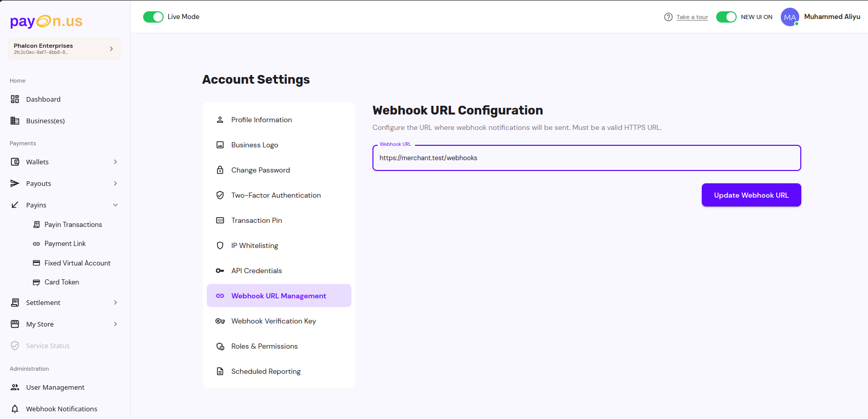The image size is (868, 419).
Task: Click the Dashboard grid icon
Action: coord(15,99)
